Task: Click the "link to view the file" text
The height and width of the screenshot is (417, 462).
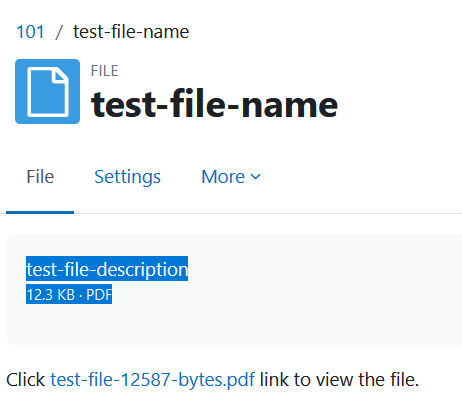Action: [339, 379]
